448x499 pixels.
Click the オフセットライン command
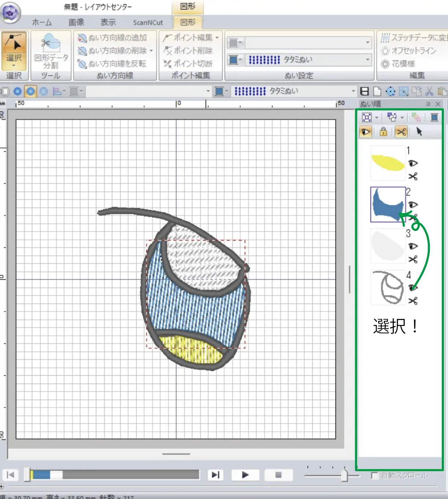408,51
